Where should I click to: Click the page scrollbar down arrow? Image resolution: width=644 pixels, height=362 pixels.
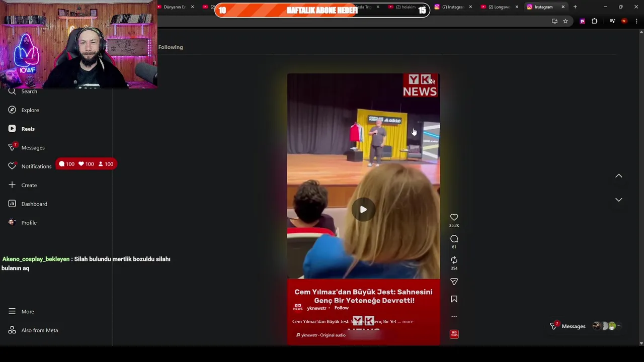pos(641,343)
